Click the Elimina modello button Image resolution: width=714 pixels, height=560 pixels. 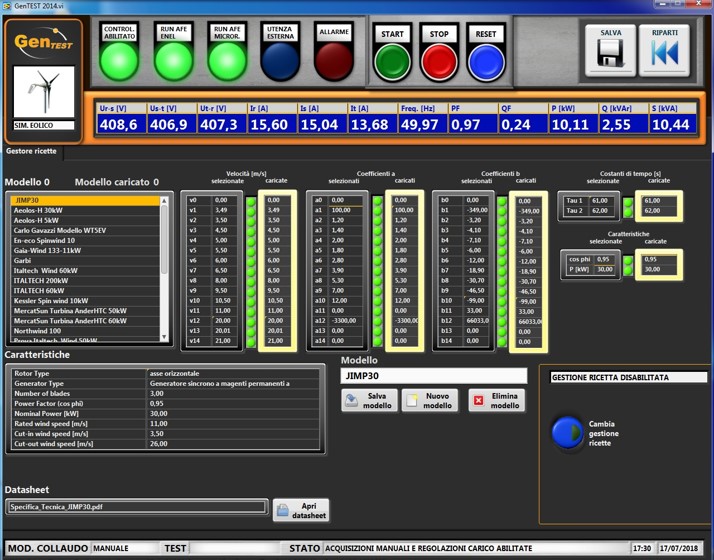click(x=496, y=400)
